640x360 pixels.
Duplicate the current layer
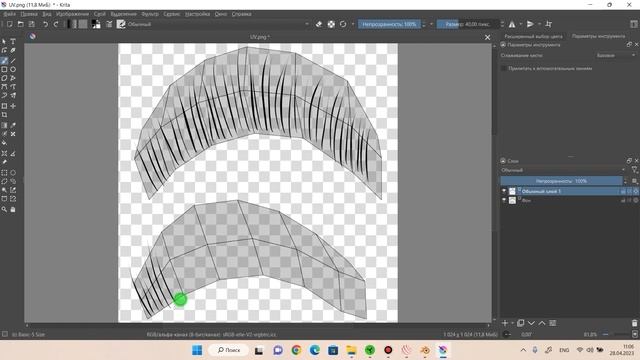520,323
